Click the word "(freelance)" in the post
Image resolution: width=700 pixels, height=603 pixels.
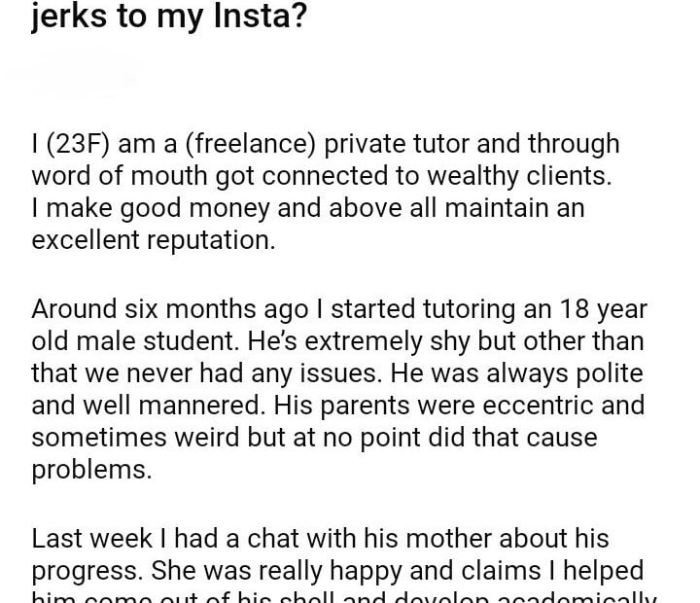(x=249, y=144)
